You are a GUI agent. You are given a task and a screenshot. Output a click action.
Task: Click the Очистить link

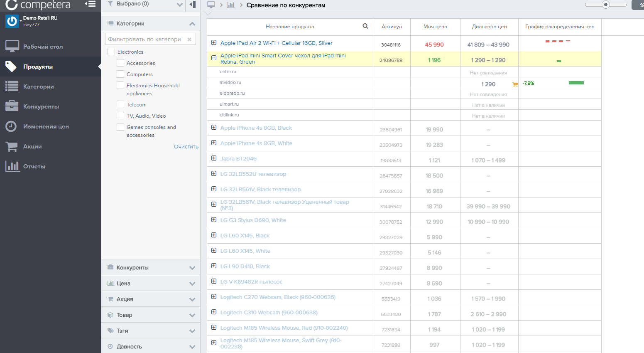click(186, 146)
